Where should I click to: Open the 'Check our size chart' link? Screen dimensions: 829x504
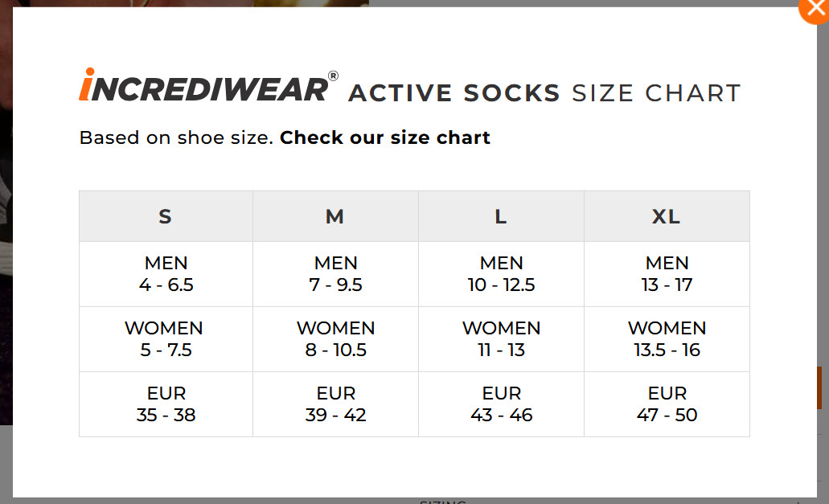pyautogui.click(x=385, y=137)
